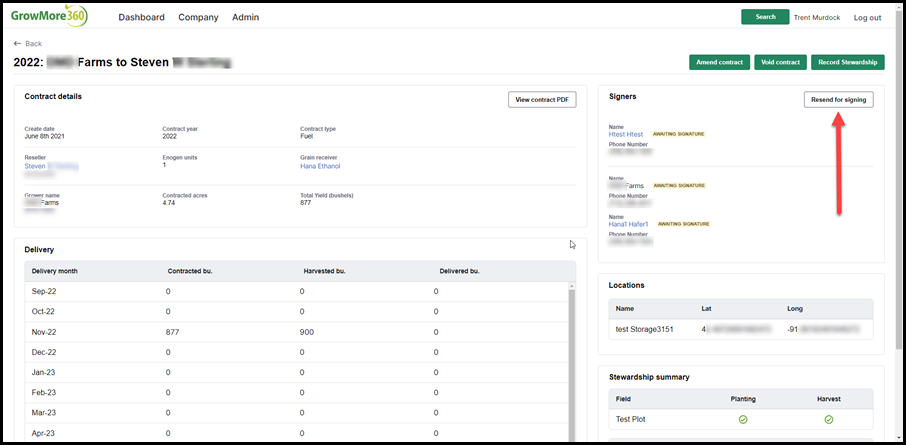This screenshot has width=906, height=445.
Task: Click the green Search button
Action: (x=765, y=17)
